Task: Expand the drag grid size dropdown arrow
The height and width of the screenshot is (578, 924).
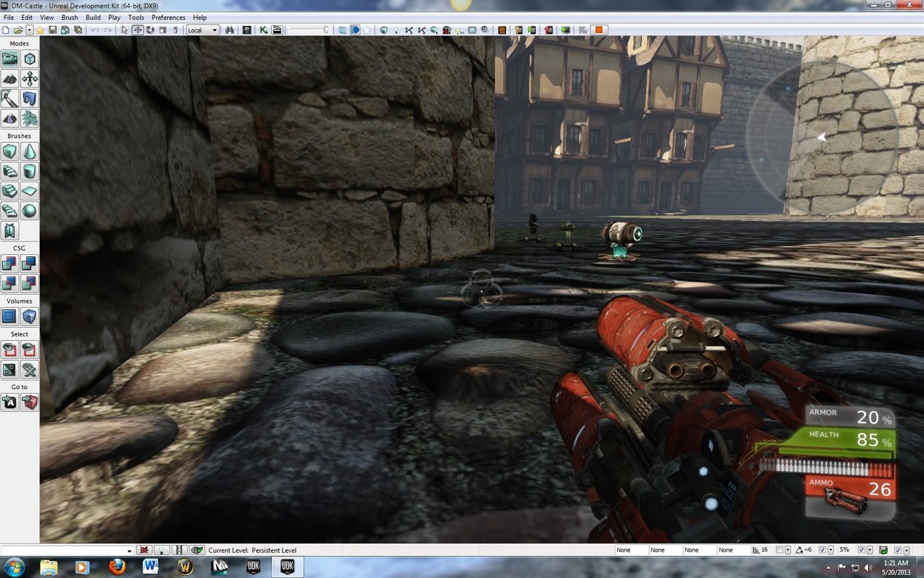Action: (788, 550)
